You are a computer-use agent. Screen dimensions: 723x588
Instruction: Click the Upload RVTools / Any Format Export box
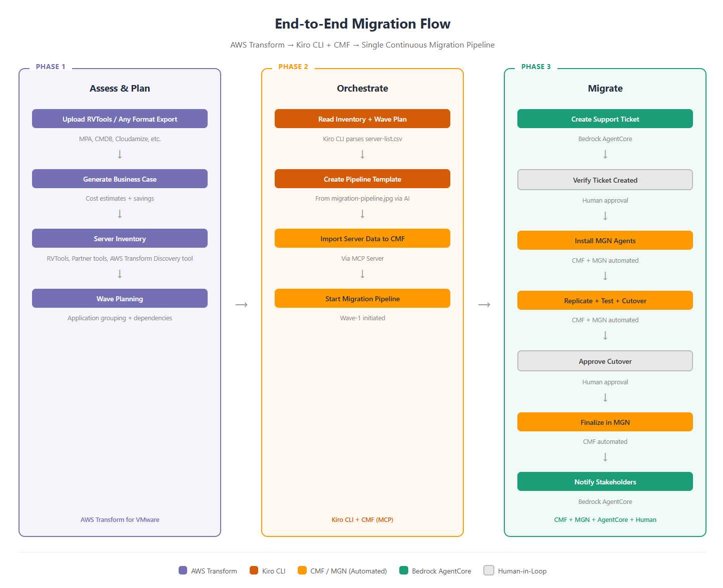pos(120,119)
